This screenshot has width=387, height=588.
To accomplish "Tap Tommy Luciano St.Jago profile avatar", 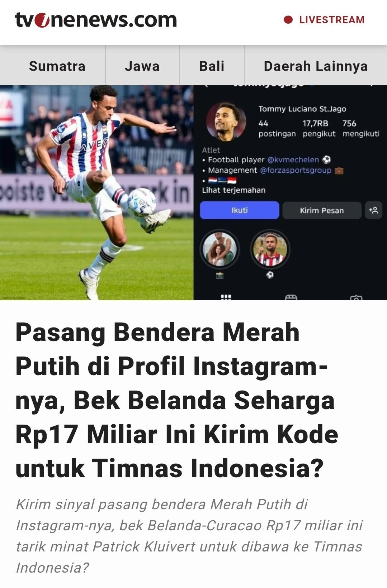I will point(226,121).
